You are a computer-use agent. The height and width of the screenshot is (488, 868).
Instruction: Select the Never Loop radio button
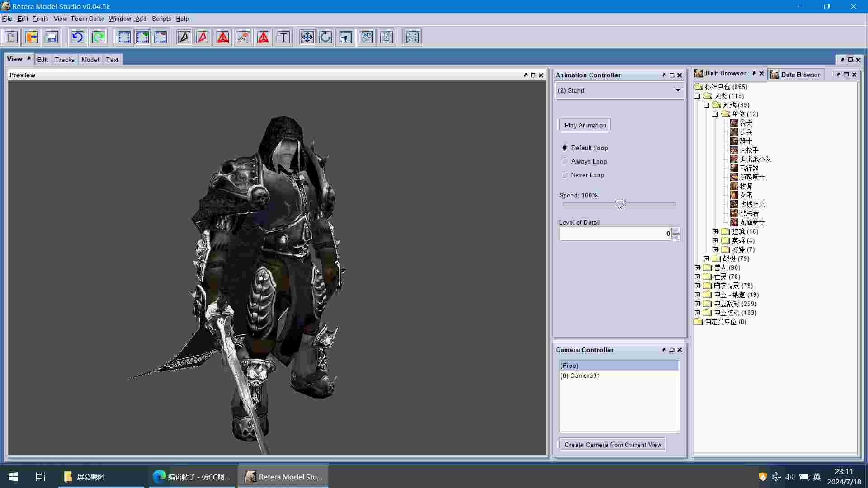565,175
